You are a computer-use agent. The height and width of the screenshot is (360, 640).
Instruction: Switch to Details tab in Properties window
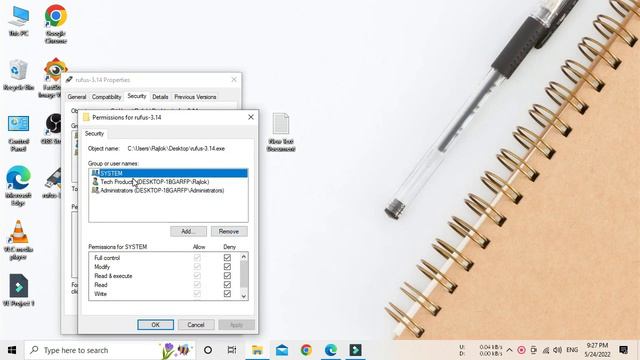(160, 97)
